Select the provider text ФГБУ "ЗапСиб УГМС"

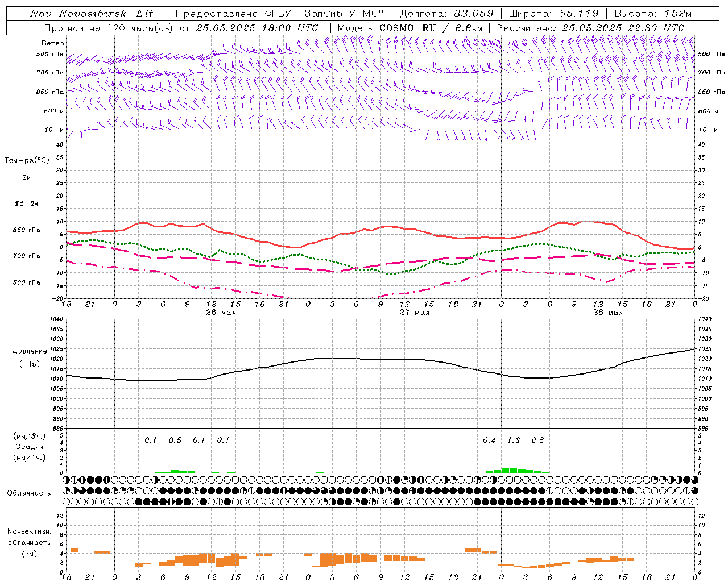(325, 14)
